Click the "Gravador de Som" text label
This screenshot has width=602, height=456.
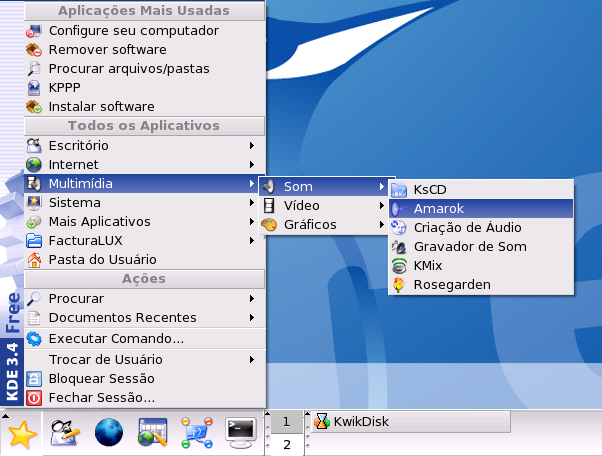(470, 246)
